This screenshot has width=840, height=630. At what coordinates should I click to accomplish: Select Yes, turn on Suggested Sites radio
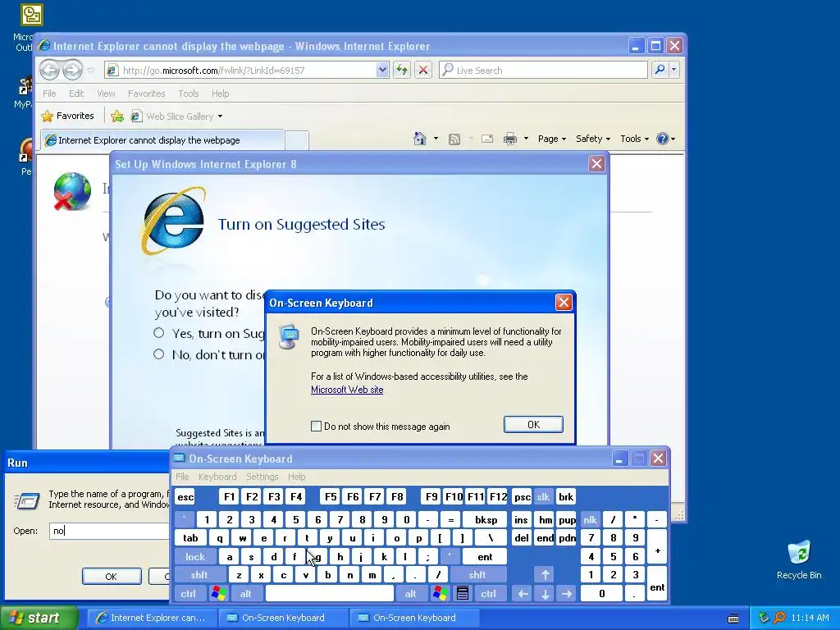[x=158, y=333]
